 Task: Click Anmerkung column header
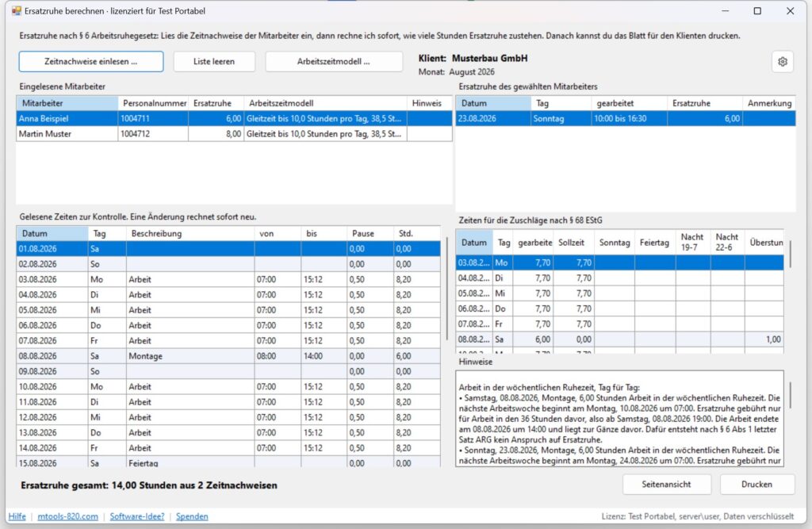click(769, 103)
